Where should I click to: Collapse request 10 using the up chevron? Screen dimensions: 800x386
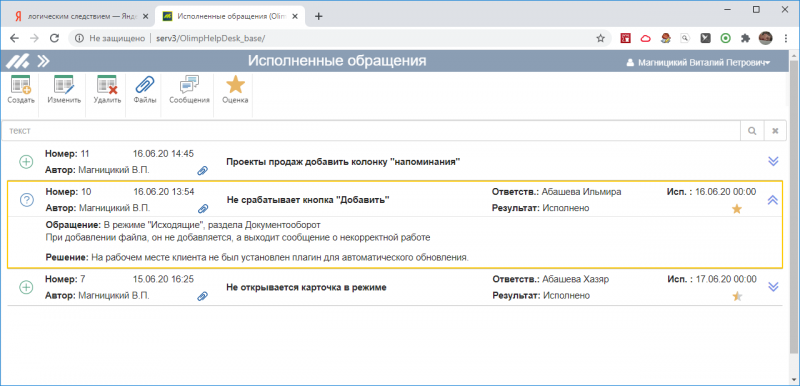(773, 200)
